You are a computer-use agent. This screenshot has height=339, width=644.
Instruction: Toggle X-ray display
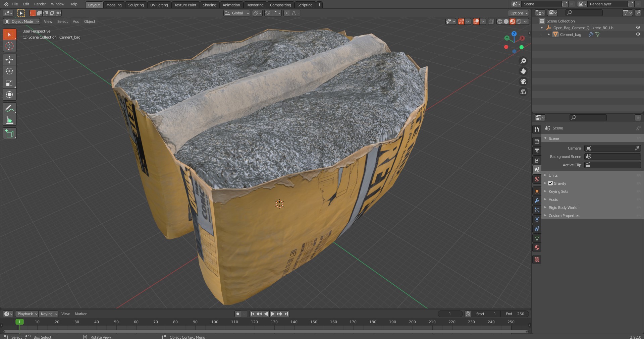(x=491, y=21)
